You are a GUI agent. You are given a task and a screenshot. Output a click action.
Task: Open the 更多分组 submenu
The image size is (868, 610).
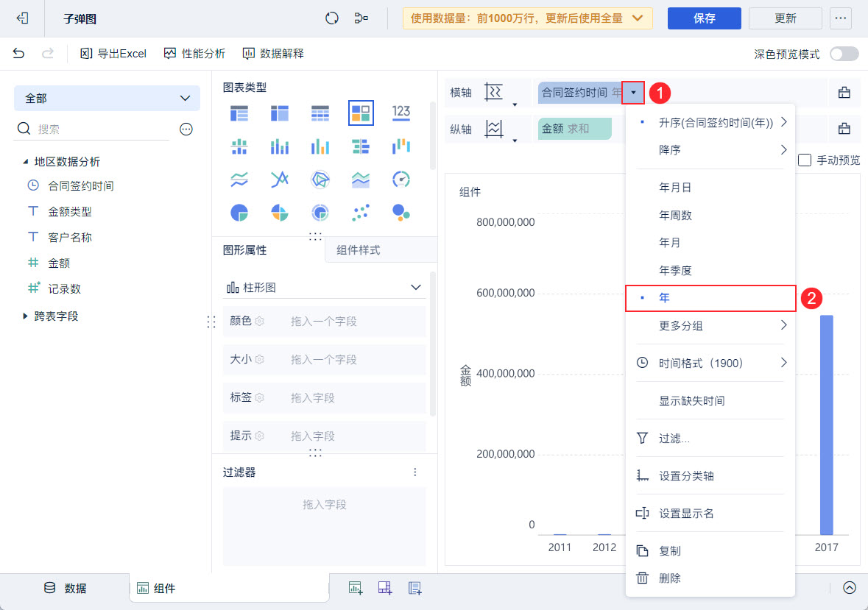click(710, 326)
